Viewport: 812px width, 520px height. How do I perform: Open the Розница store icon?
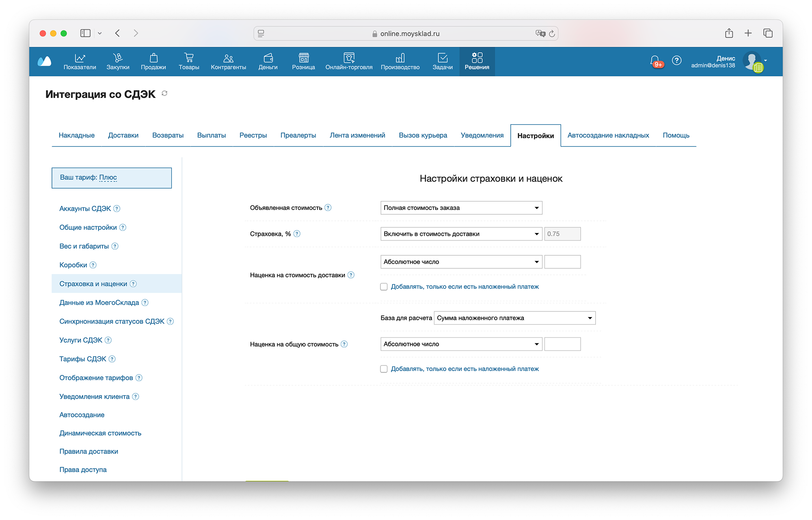[x=303, y=58]
